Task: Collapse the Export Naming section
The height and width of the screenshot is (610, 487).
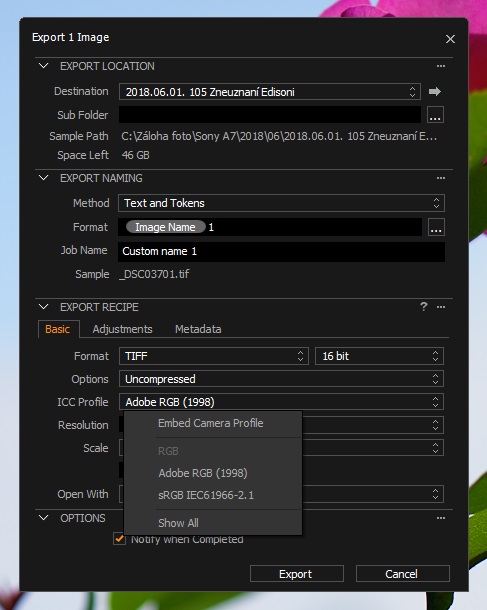Action: [x=44, y=178]
